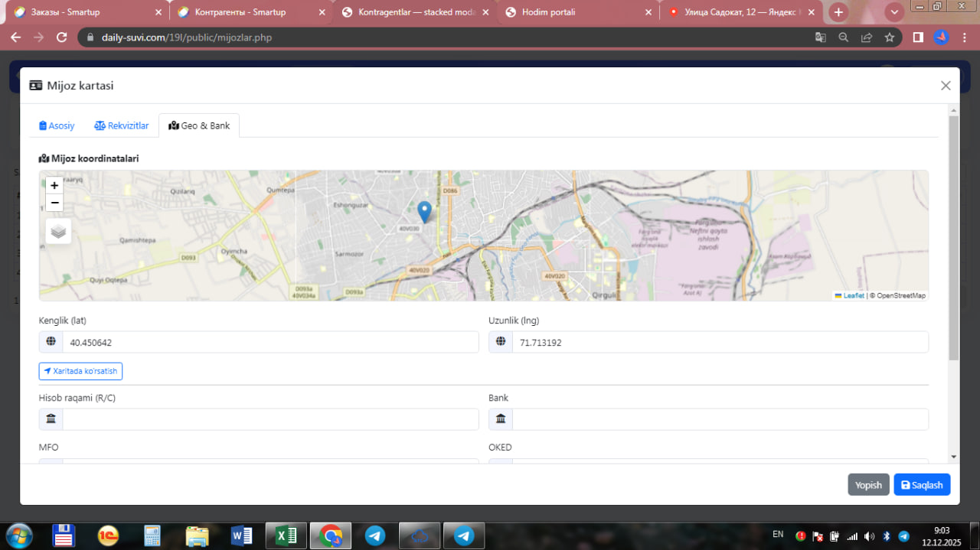This screenshot has width=980, height=550.
Task: Reload the page
Action: 62,37
